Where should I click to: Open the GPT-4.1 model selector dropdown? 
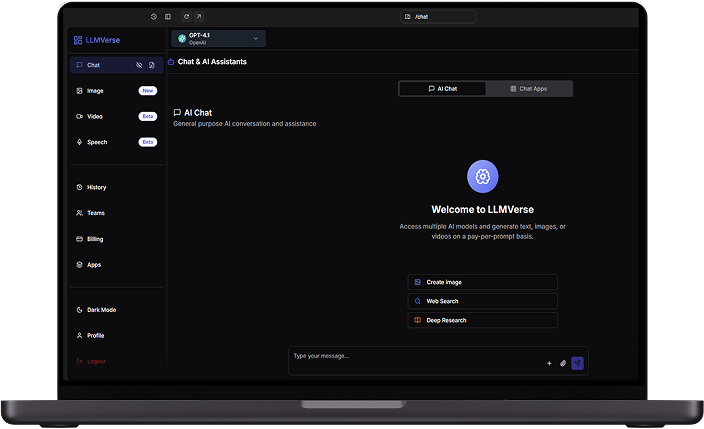point(219,39)
